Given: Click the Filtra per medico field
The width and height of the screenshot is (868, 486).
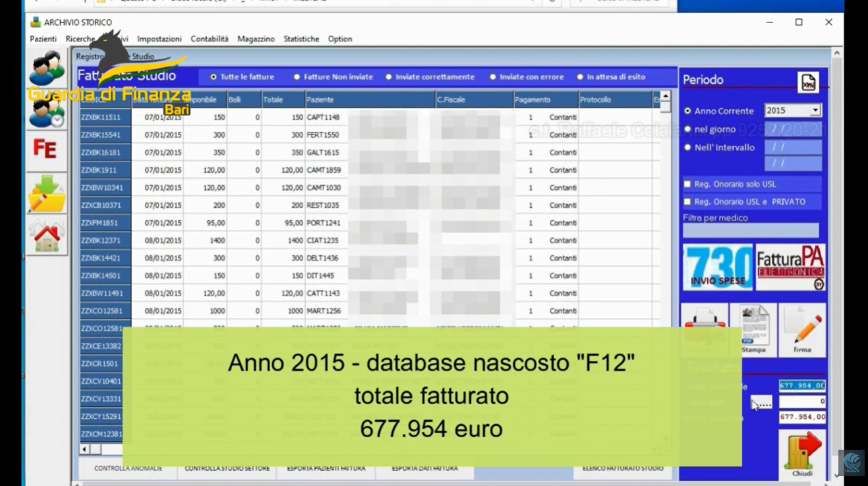Looking at the screenshot, I should (x=751, y=230).
